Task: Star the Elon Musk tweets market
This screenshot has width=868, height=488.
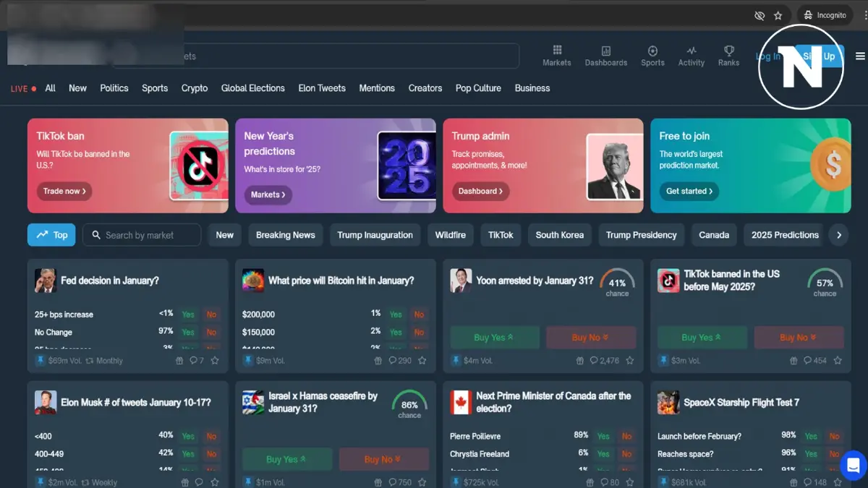Action: point(215,482)
